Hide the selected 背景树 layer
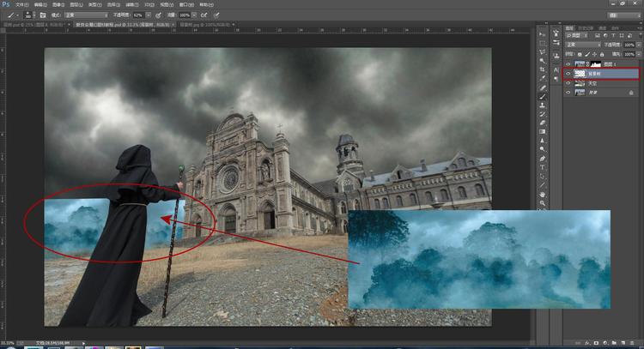Image resolution: width=644 pixels, height=349 pixels. point(568,74)
